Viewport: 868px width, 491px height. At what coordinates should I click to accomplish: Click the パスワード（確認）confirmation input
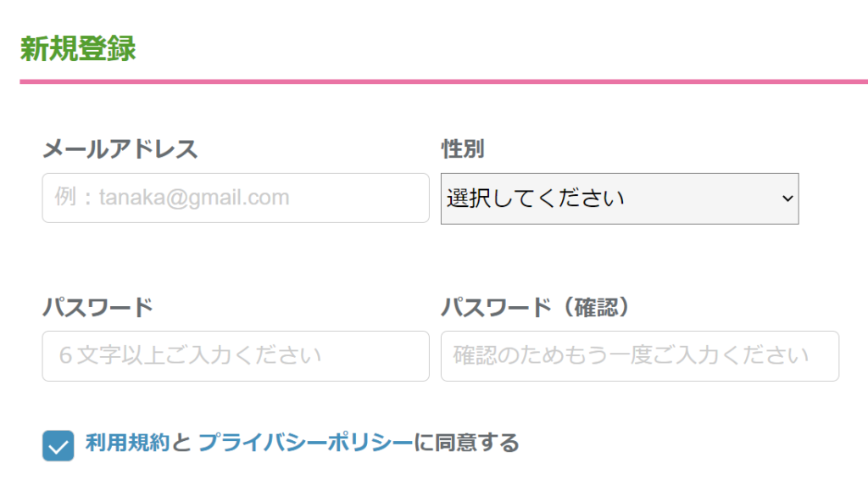(x=639, y=355)
